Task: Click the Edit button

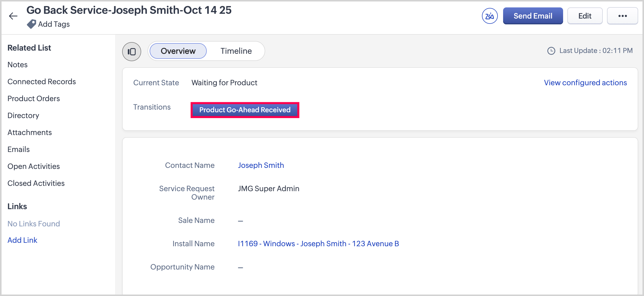Action: 585,16
